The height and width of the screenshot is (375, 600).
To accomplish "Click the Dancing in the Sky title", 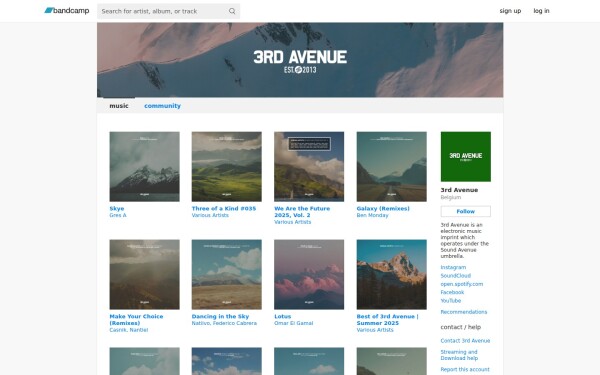I will (220, 316).
